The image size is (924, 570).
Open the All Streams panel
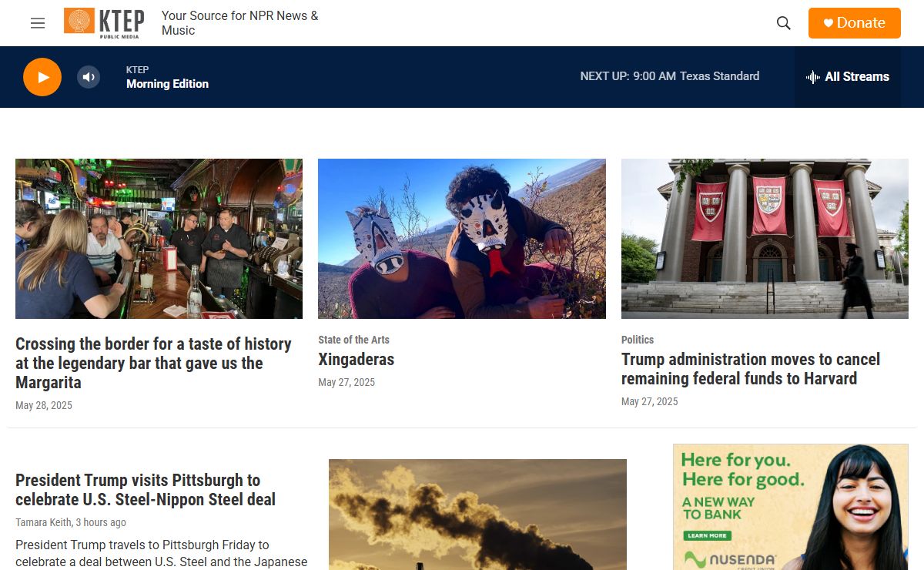click(848, 77)
